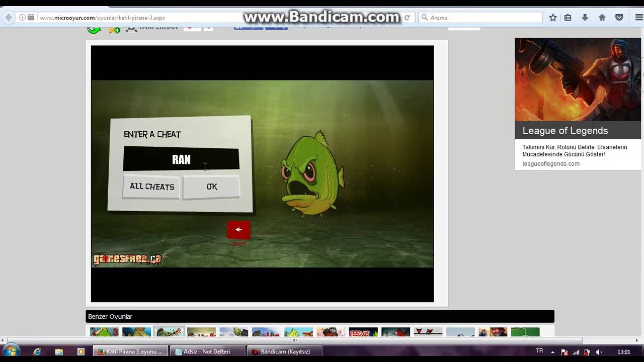Open the network signal tray icon
This screenshot has height=362, width=644.
coord(576,352)
